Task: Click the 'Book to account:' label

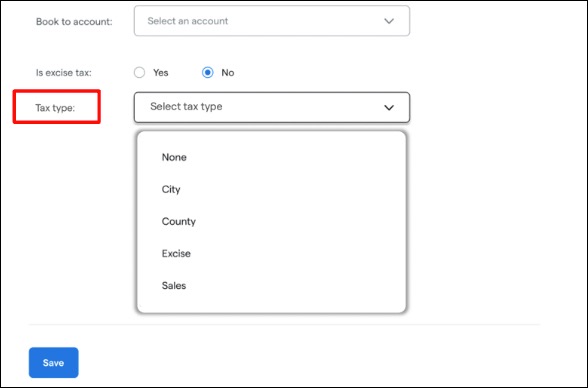Action: point(74,22)
